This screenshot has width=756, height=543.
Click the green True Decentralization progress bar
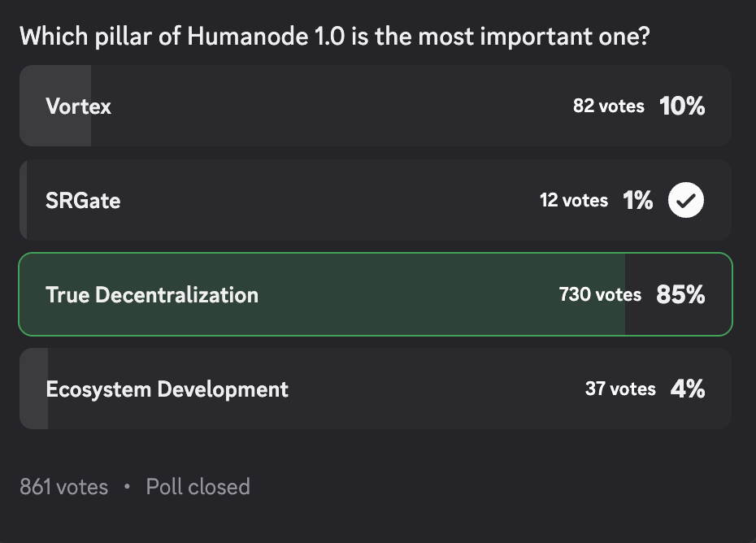pyautogui.click(x=322, y=294)
